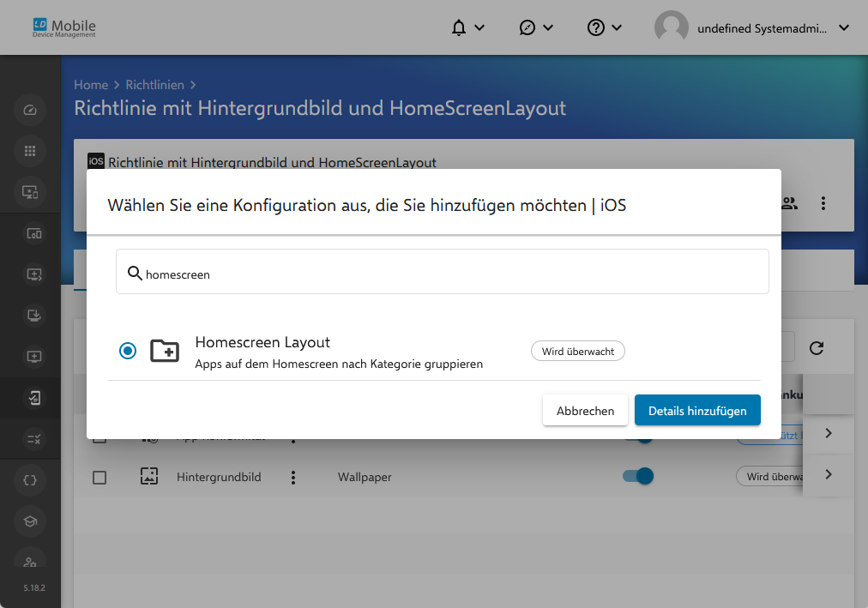The height and width of the screenshot is (608, 868).
Task: Open the monitor devices sidebar icon
Action: click(x=30, y=192)
